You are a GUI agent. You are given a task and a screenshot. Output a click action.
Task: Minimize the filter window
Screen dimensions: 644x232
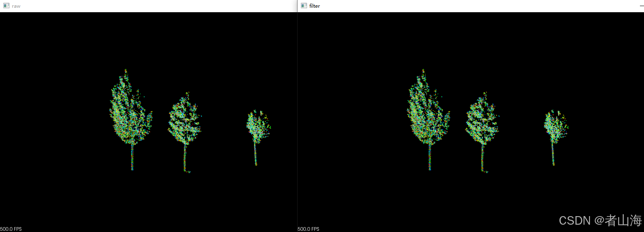click(x=642, y=6)
